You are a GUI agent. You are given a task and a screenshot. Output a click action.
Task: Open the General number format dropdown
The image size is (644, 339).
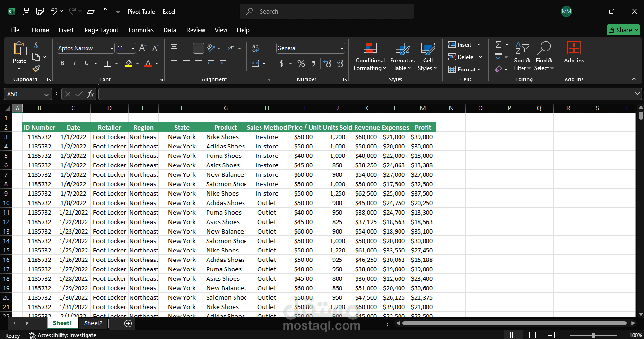(x=342, y=48)
